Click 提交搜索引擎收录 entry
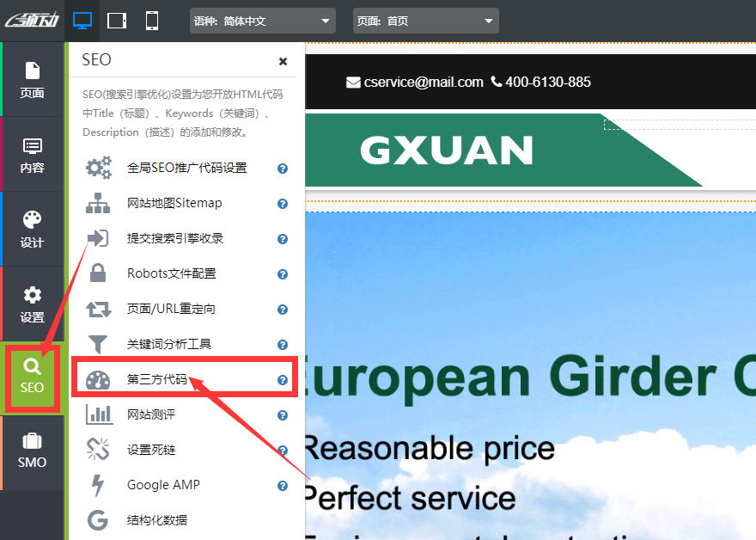This screenshot has width=756, height=540. [175, 238]
